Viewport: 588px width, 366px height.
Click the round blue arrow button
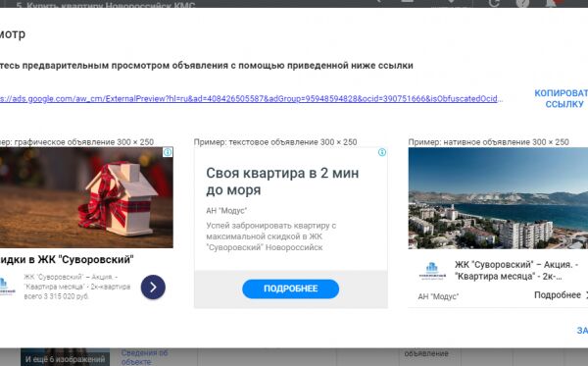point(153,288)
